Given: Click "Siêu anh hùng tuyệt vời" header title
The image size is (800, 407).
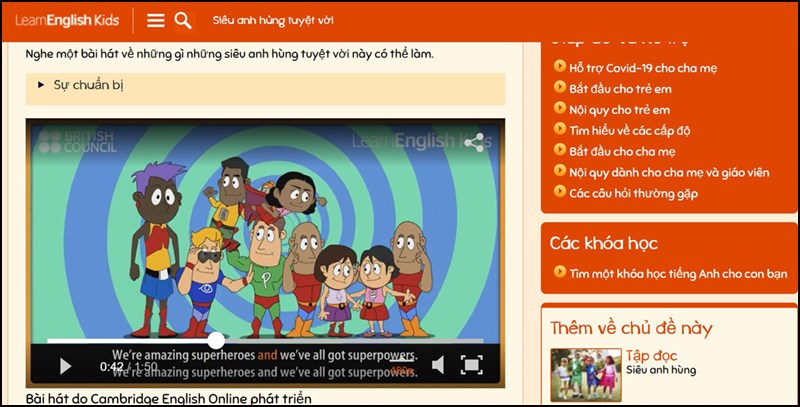Looking at the screenshot, I should coord(273,20).
